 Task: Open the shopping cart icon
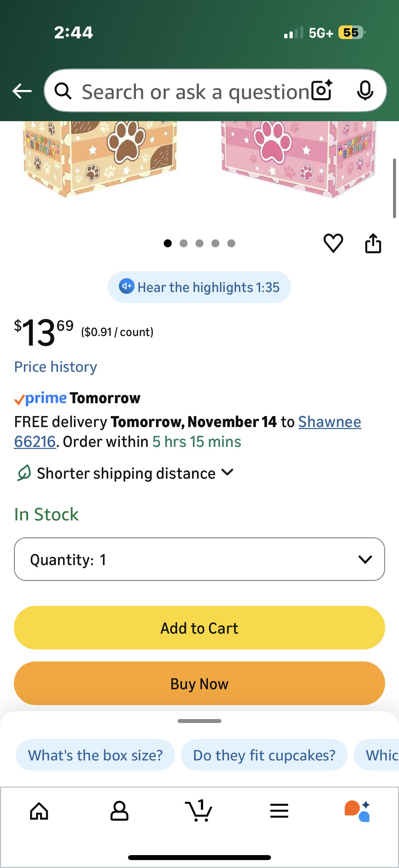[199, 811]
